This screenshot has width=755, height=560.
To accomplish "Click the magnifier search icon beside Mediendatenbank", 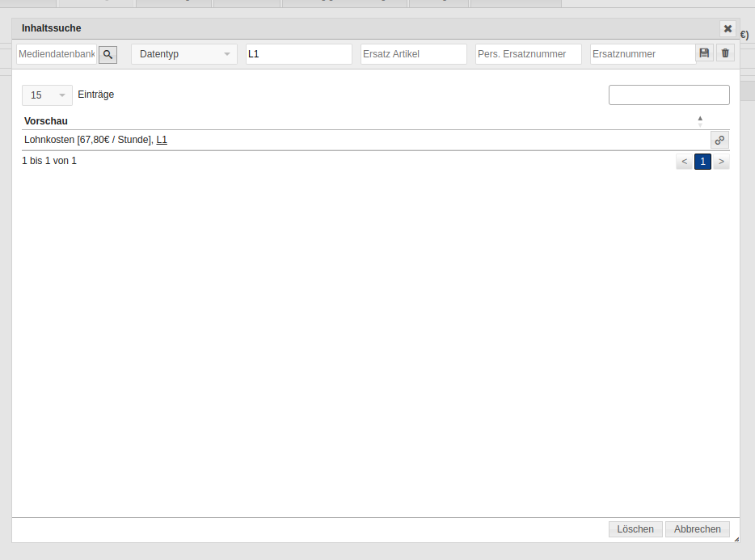I will click(108, 54).
